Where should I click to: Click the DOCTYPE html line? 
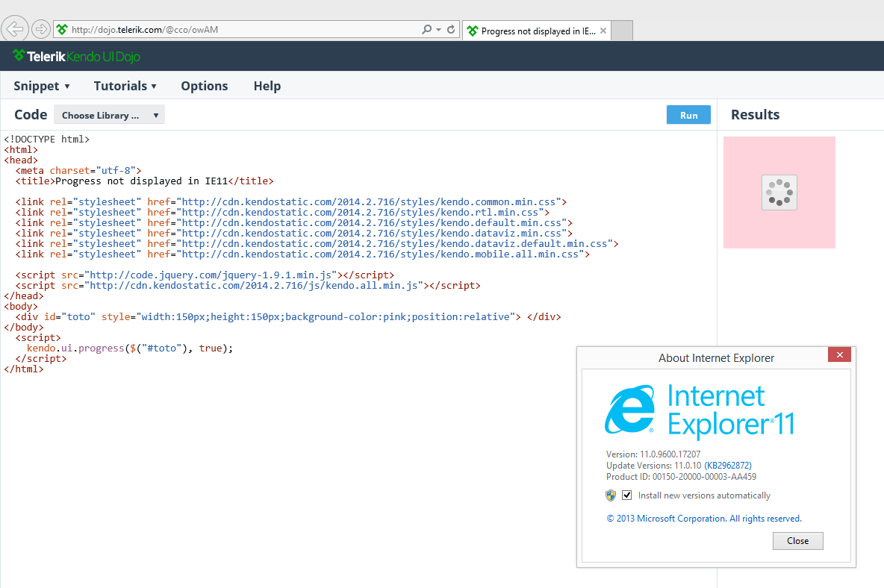coord(47,139)
